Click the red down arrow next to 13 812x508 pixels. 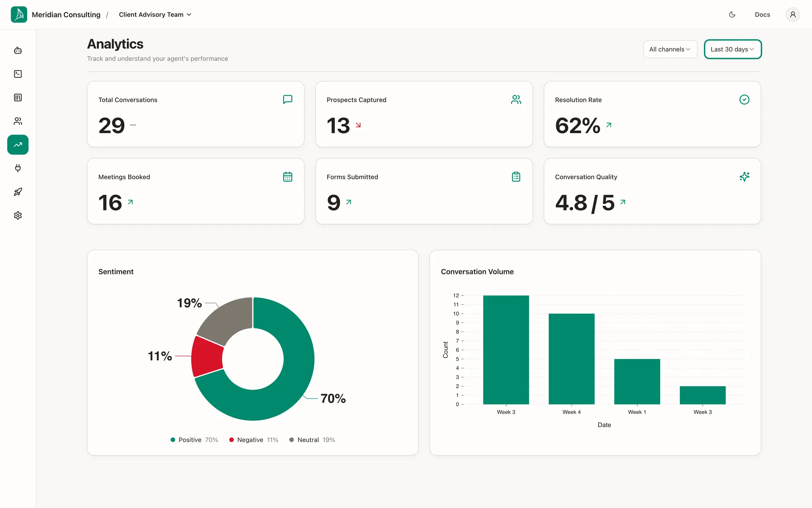(x=358, y=125)
